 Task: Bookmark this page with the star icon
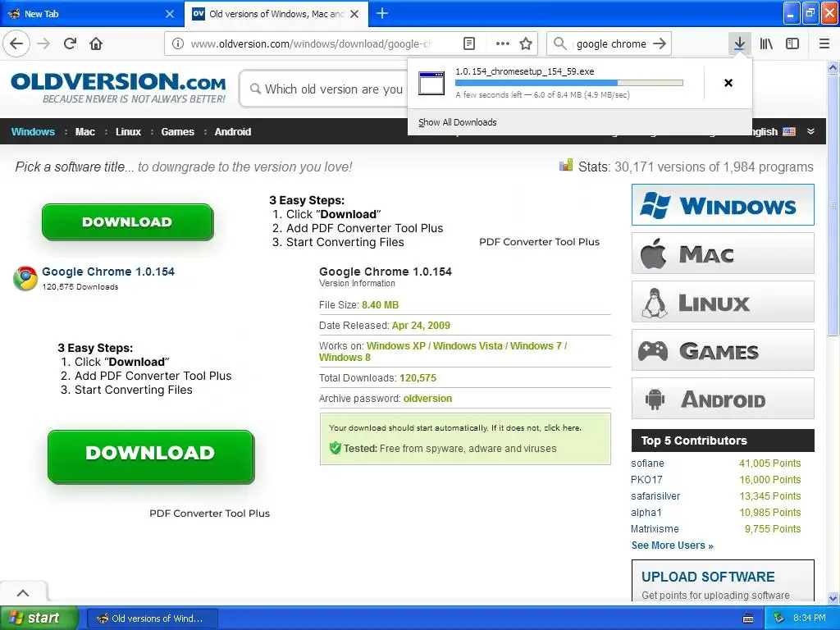[526, 43]
